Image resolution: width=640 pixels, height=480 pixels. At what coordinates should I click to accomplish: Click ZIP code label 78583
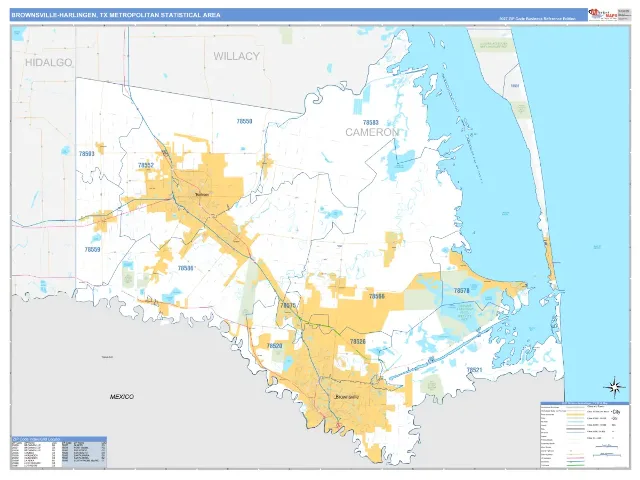coord(371,122)
